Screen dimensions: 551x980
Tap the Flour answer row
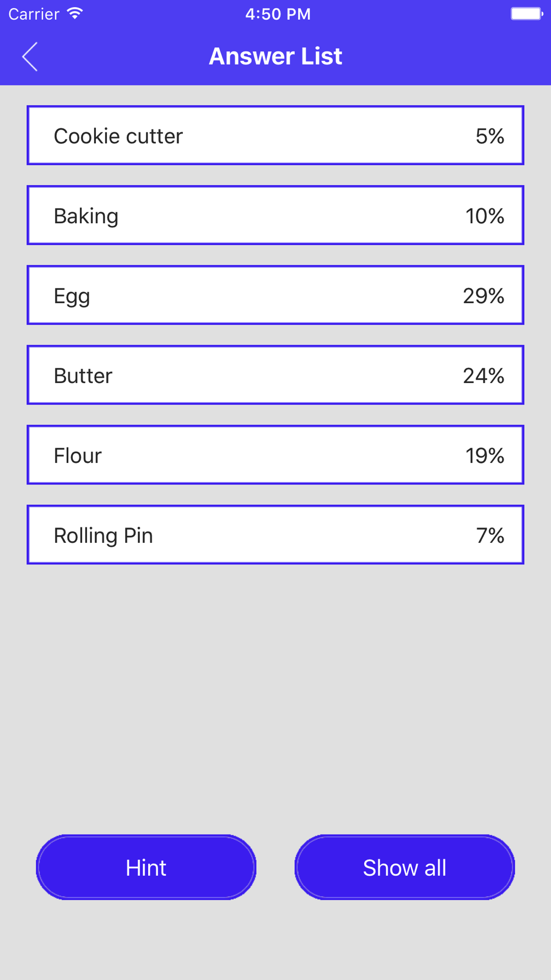[275, 455]
